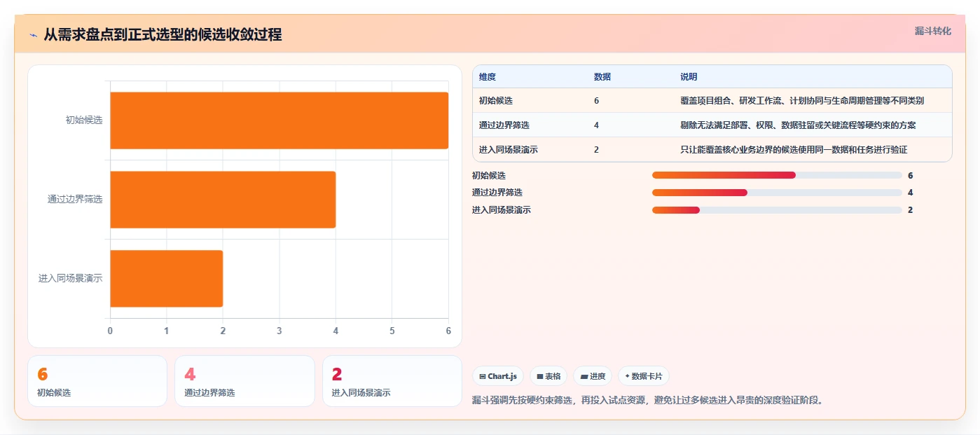
Task: Open the card showing 4 通过边界筛选
Action: (244, 381)
